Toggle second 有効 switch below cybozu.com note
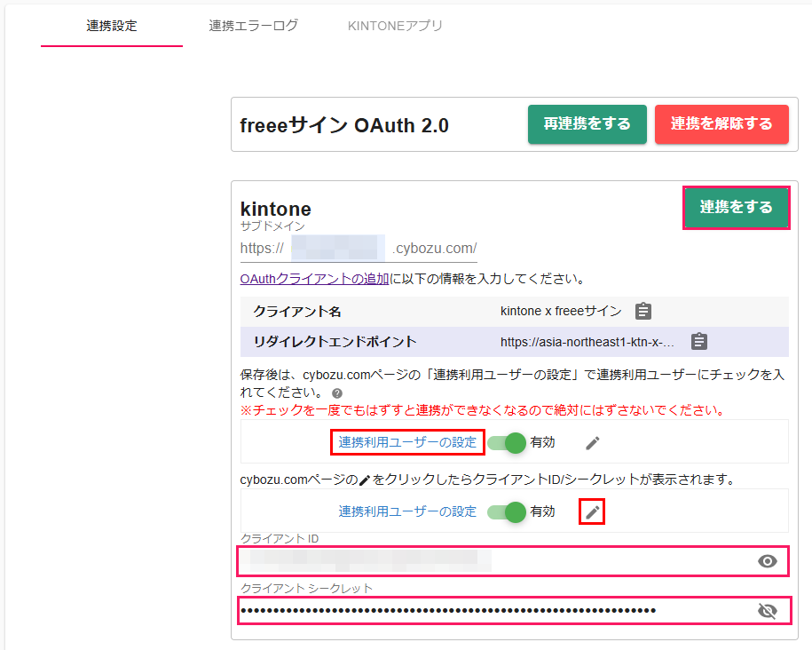Viewport: 812px width, 650px height. click(507, 512)
